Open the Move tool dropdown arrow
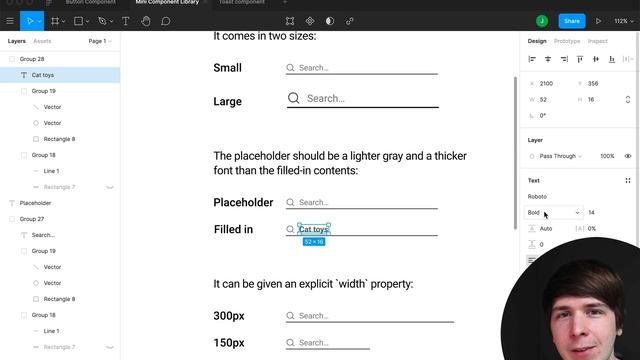Image resolution: width=640 pixels, height=360 pixels. pos(40,21)
